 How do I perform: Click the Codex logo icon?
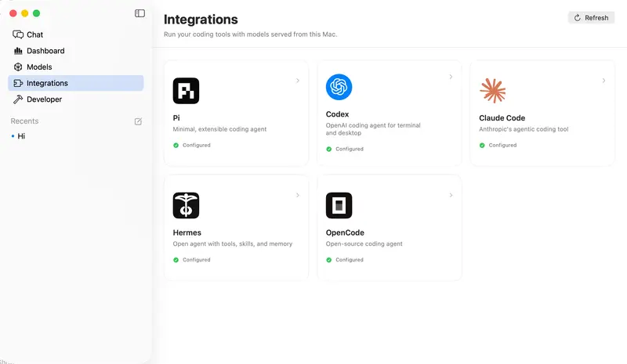[339, 87]
